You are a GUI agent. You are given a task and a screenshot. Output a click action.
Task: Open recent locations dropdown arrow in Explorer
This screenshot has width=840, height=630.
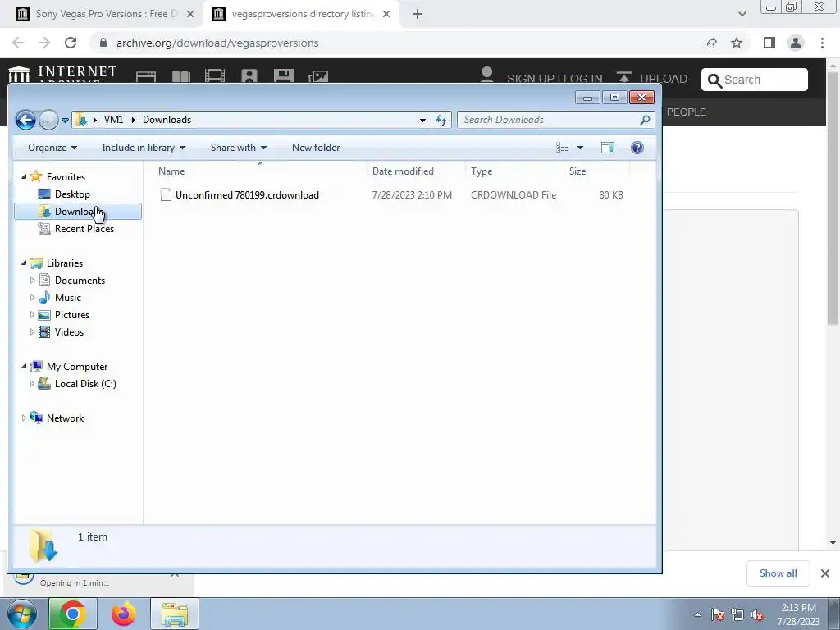coord(65,121)
